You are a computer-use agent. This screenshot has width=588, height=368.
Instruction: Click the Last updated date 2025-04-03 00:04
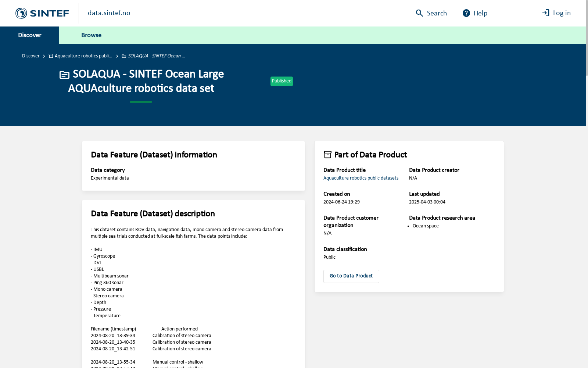[427, 202]
